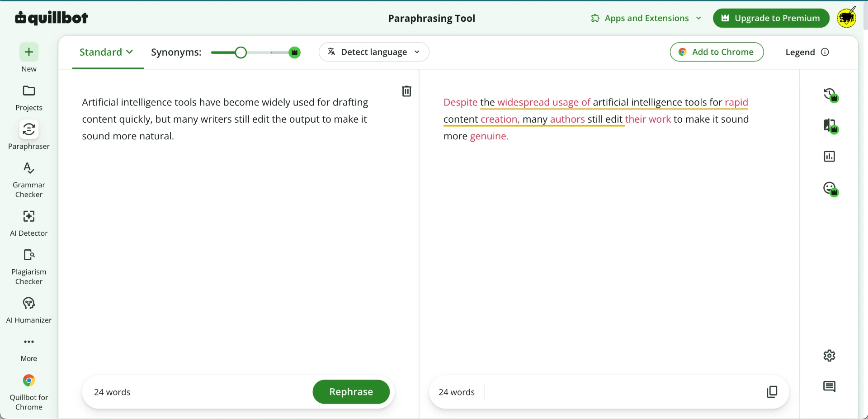868x419 pixels.
Task: Open the Plagiarism Checker tool
Action: click(x=29, y=267)
